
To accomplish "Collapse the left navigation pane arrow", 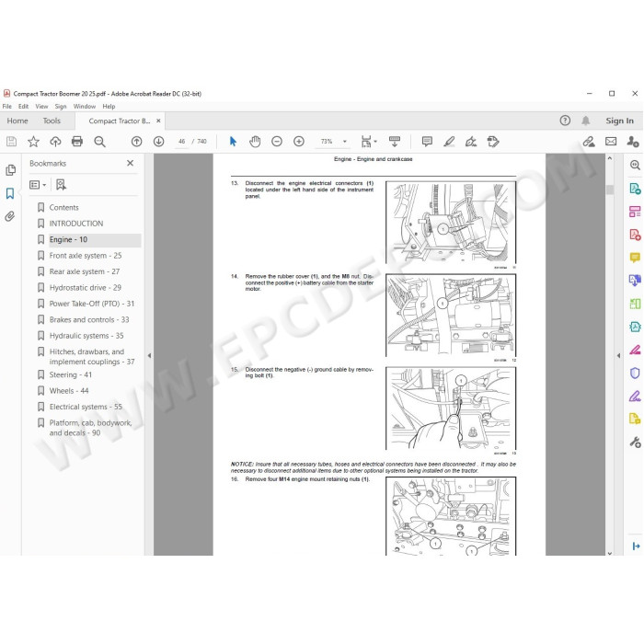I will (149, 355).
